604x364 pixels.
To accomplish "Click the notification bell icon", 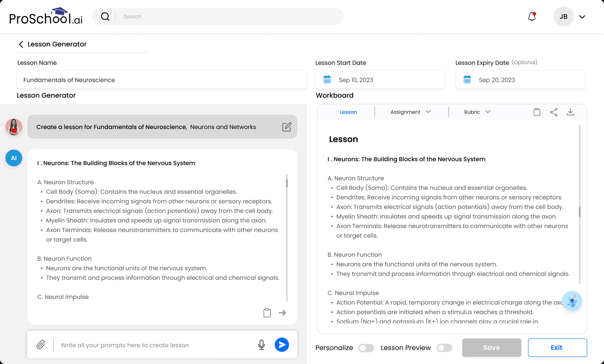I will point(532,17).
